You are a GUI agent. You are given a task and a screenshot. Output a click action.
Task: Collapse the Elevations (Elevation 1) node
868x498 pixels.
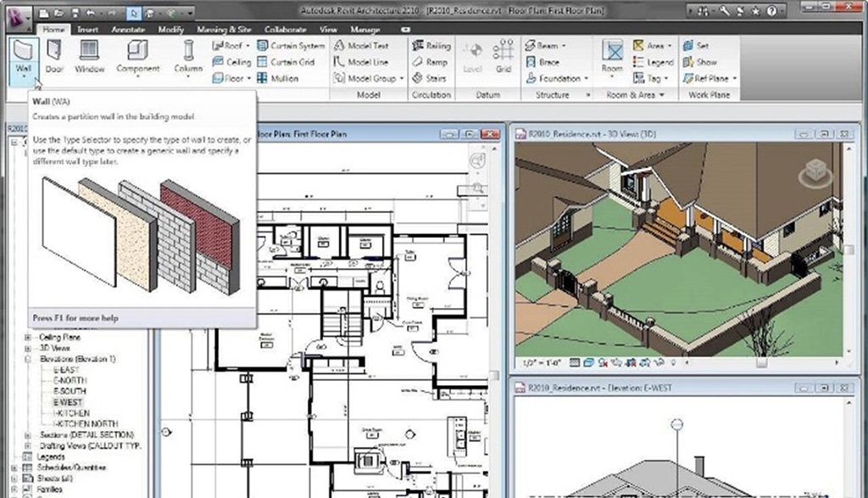tap(28, 359)
